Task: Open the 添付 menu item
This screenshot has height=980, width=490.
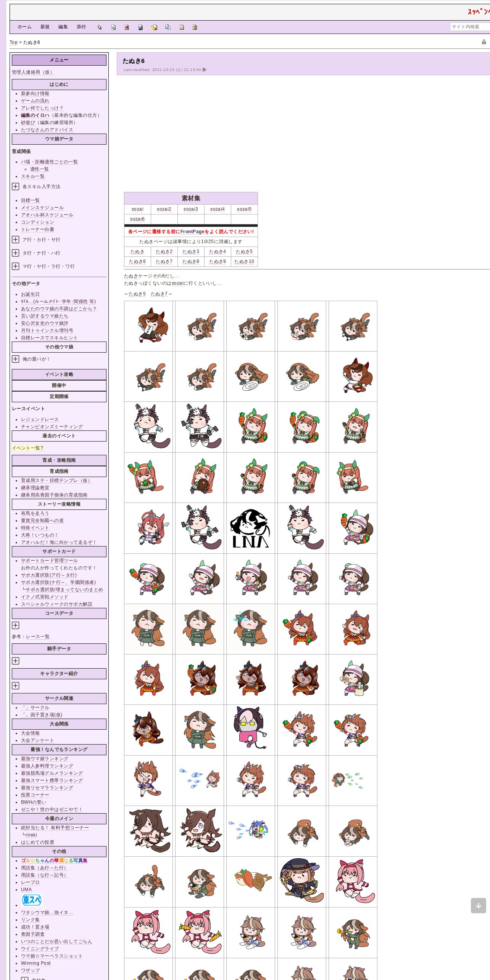Action: [x=81, y=27]
